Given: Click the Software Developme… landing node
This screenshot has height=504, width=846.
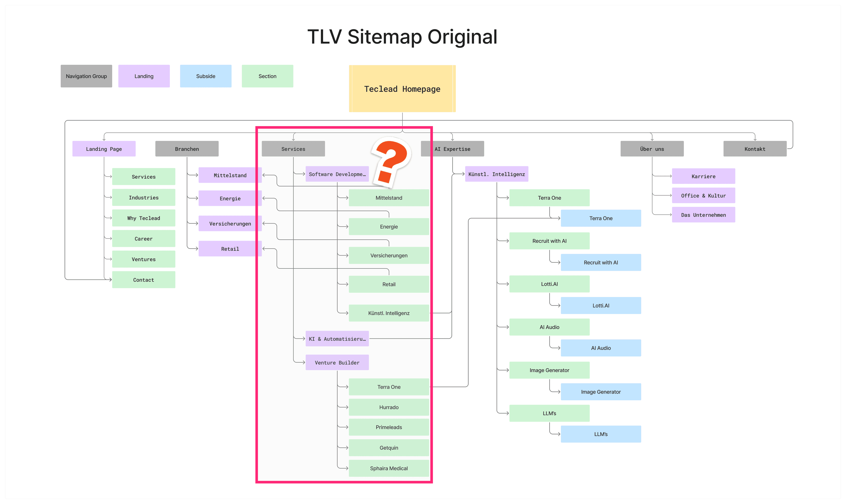Looking at the screenshot, I should (x=337, y=174).
